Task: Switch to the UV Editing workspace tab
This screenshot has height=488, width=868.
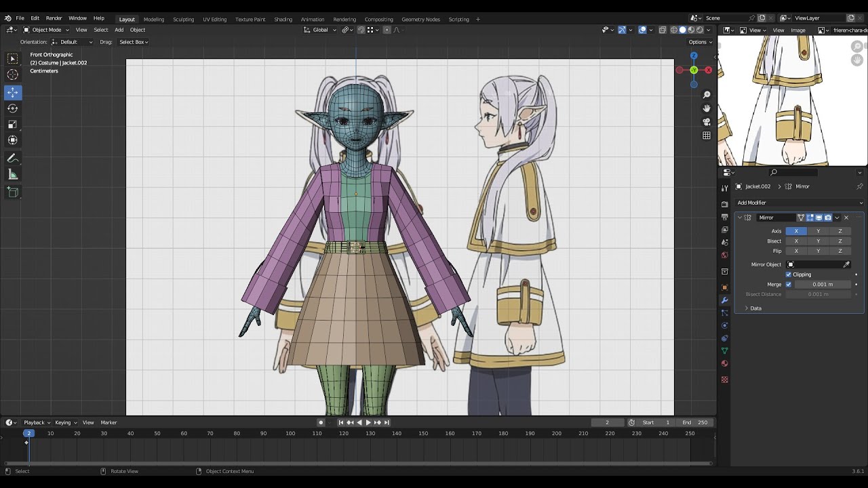Action: point(214,19)
